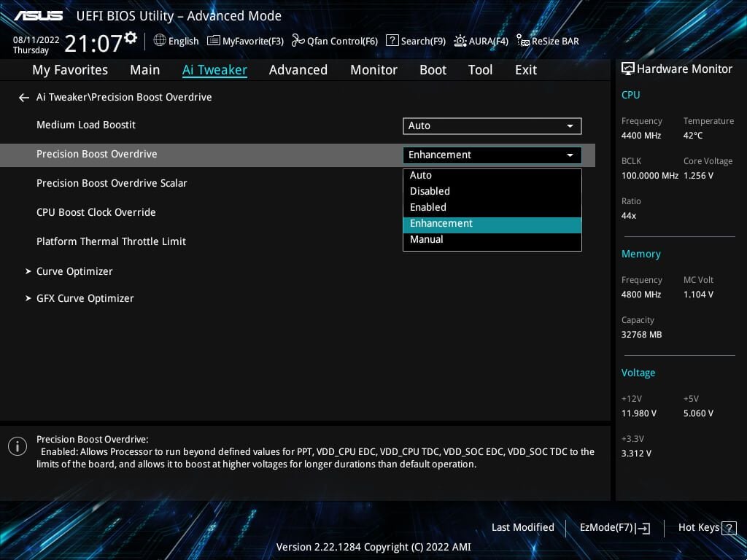Click the Hardware Monitor screen icon
Image resolution: width=747 pixels, height=560 pixels.
[x=628, y=69]
